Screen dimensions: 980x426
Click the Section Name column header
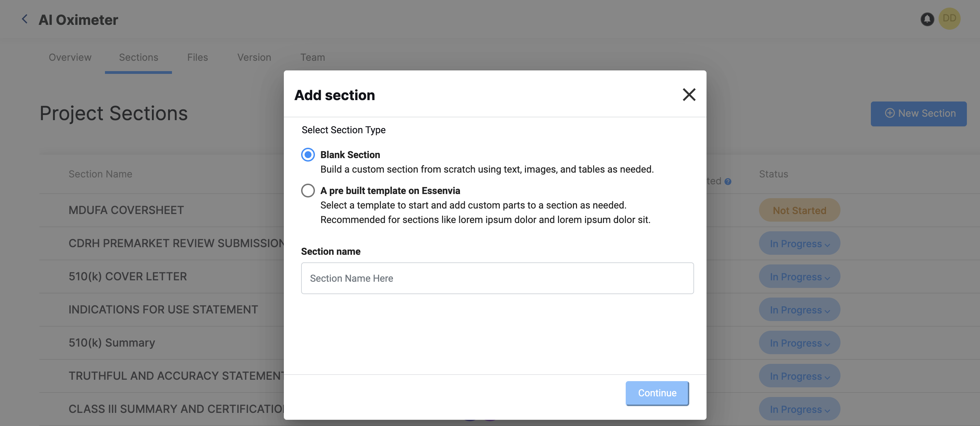click(100, 174)
